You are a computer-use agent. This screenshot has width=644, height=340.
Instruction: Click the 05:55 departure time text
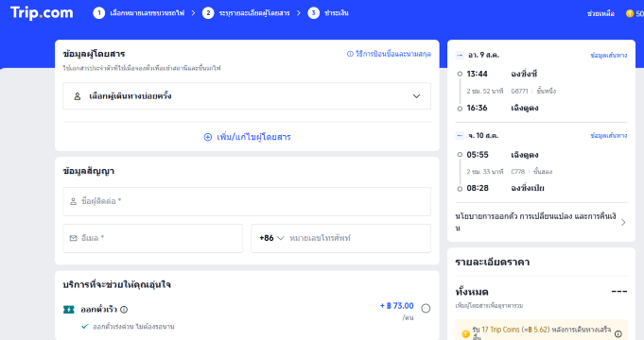pos(478,155)
